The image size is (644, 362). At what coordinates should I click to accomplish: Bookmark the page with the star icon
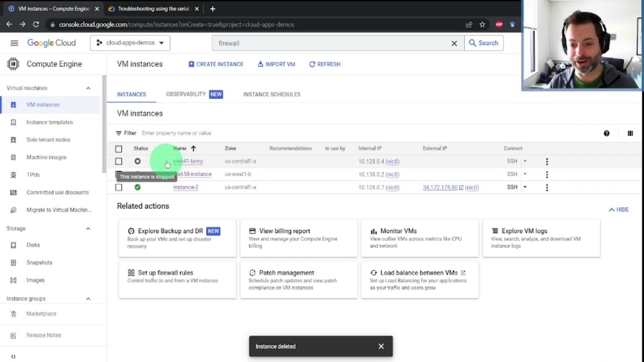click(x=482, y=24)
